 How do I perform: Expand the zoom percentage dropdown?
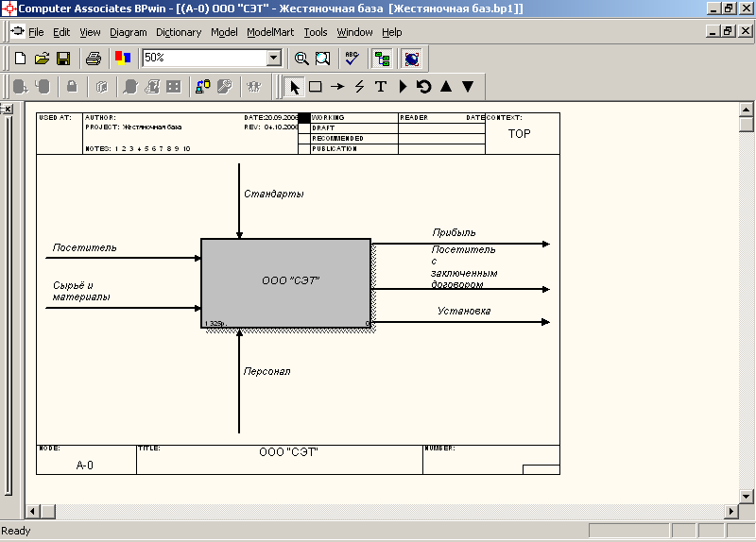274,59
